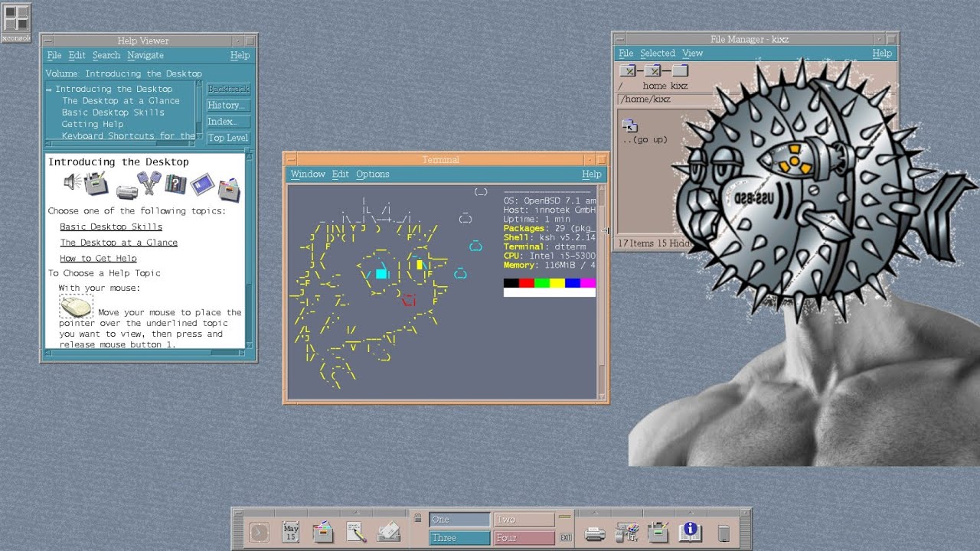Click the History button in Help Viewer
The height and width of the screenshot is (551, 980).
pos(227,105)
